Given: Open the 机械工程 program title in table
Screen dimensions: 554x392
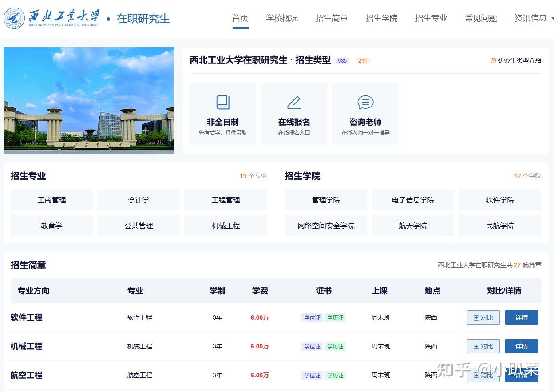Looking at the screenshot, I should pos(26,346).
